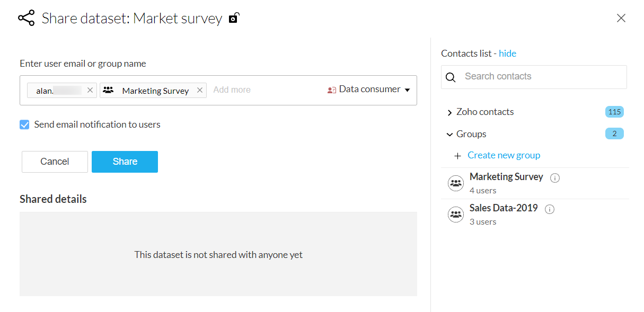Open info icon for Marketing Survey group
The height and width of the screenshot is (312, 644).
point(555,178)
